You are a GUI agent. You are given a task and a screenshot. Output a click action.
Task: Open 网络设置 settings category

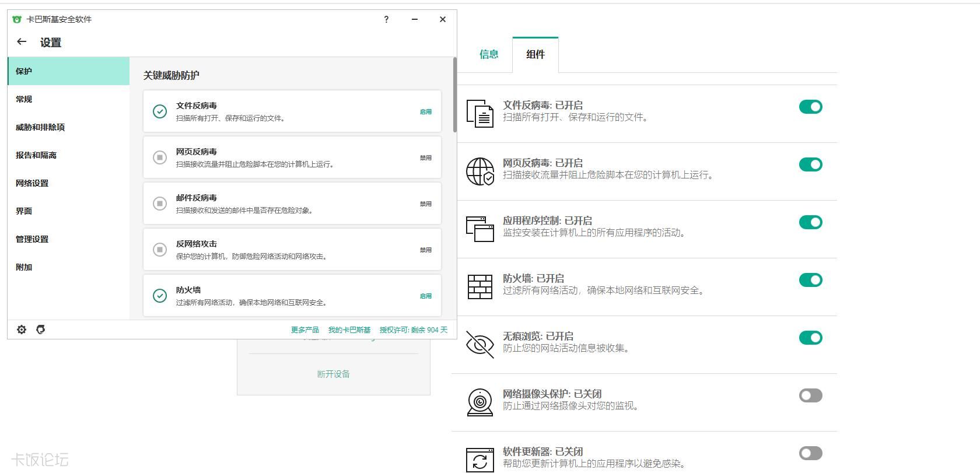[68, 183]
